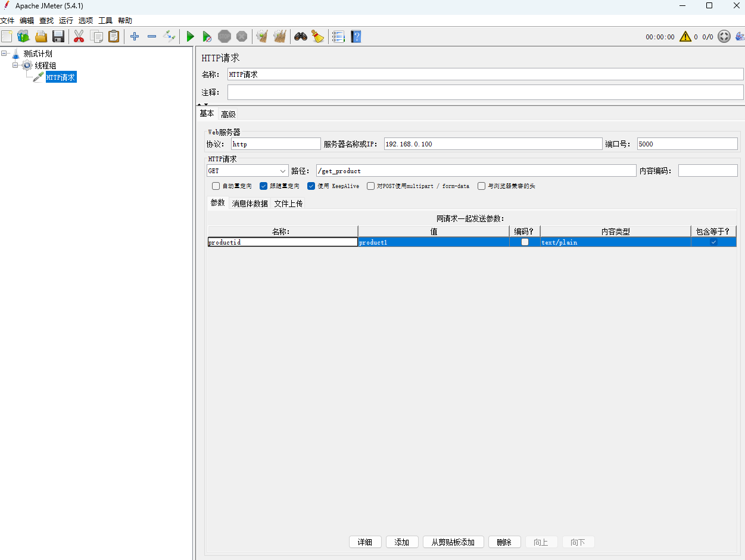Screen dimensions: 745x560
Task: Toggle 编码? checkbox in productid row
Action: click(525, 242)
